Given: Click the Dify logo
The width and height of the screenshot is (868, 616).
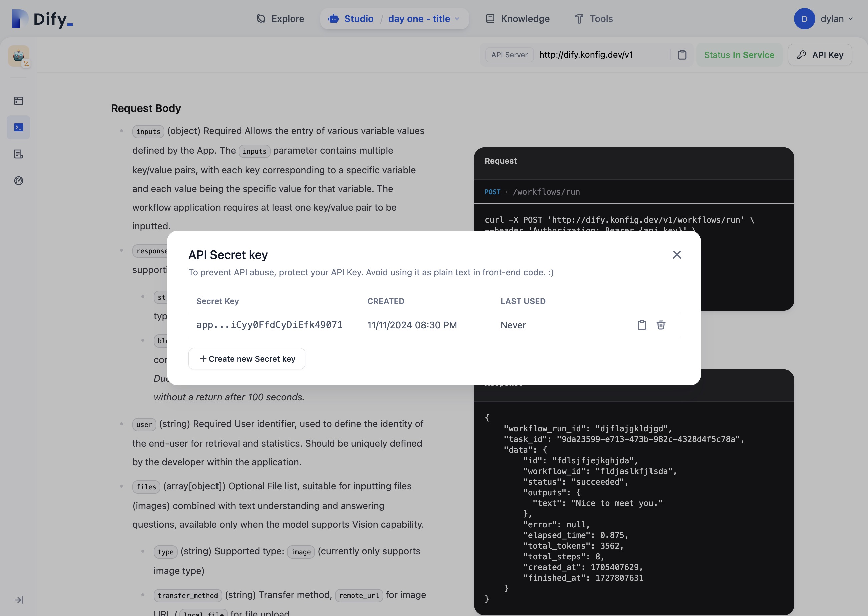Looking at the screenshot, I should [x=42, y=19].
